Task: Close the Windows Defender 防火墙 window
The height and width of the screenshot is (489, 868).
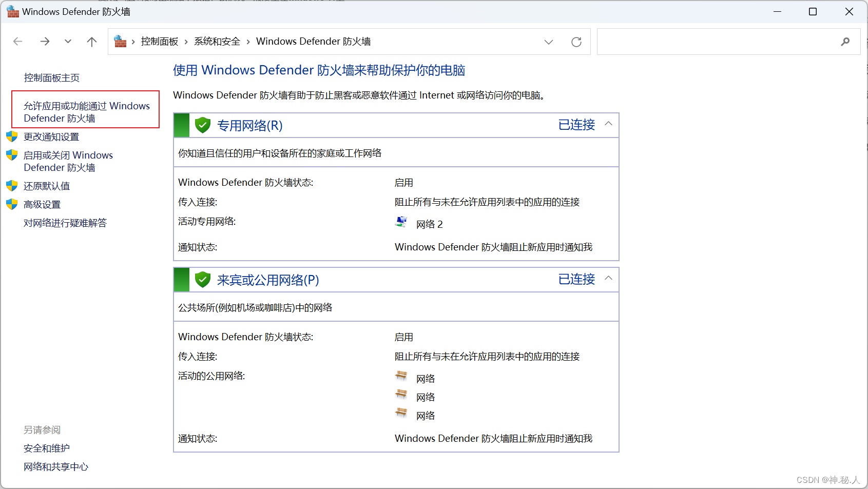Action: pyautogui.click(x=849, y=11)
